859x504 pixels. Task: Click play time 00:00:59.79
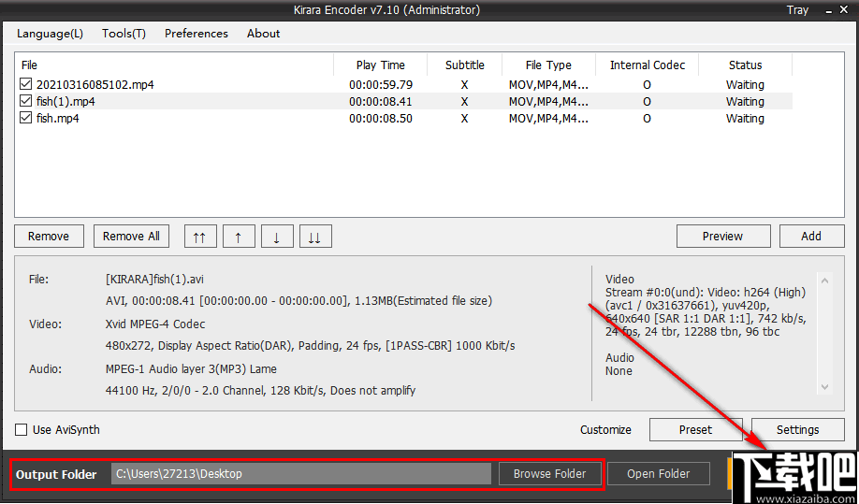coord(381,85)
